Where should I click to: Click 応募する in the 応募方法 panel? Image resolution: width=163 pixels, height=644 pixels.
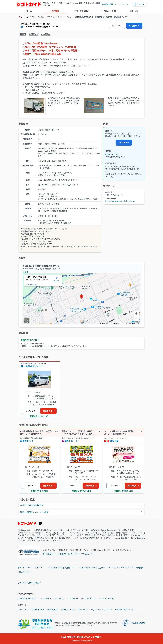(124, 142)
